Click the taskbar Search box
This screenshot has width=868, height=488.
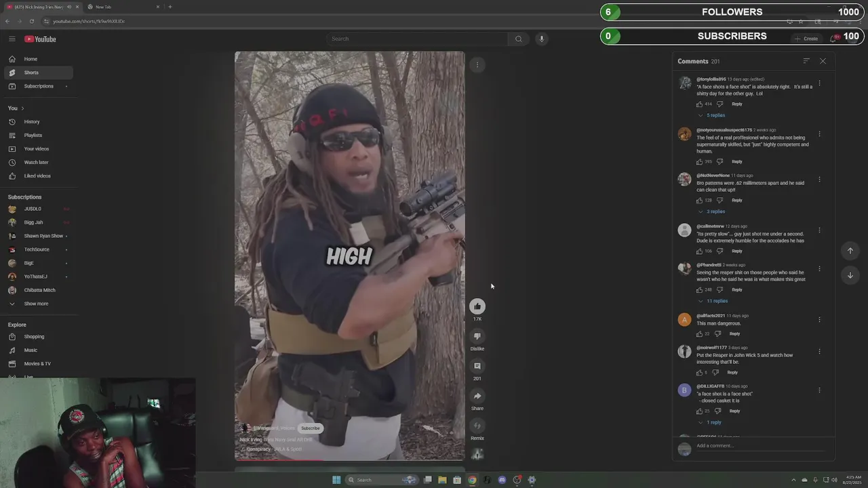click(383, 480)
